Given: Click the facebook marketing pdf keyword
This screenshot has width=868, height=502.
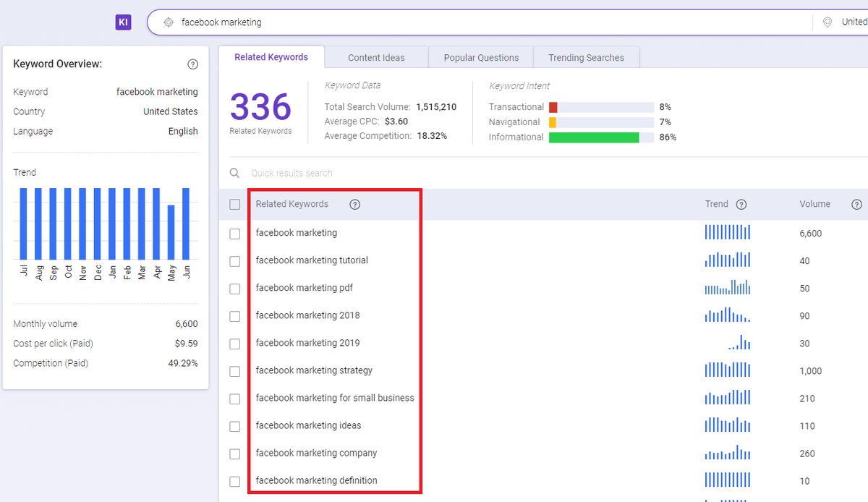Looking at the screenshot, I should coord(304,288).
